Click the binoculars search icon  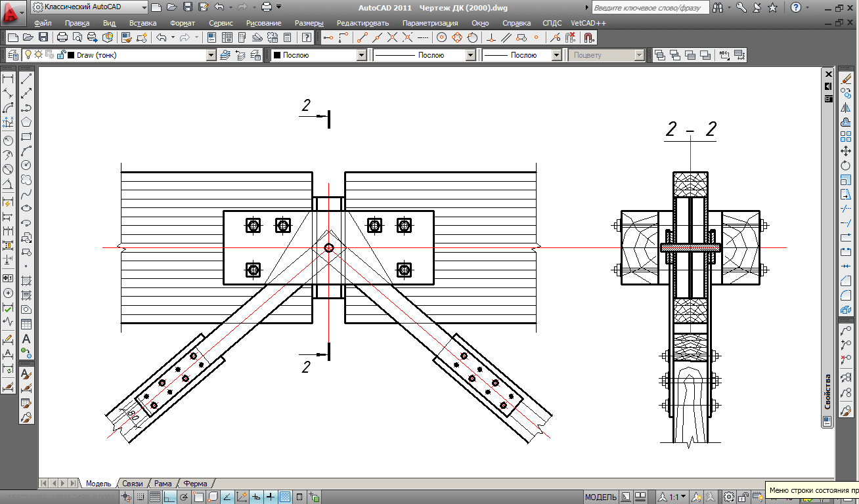718,7
